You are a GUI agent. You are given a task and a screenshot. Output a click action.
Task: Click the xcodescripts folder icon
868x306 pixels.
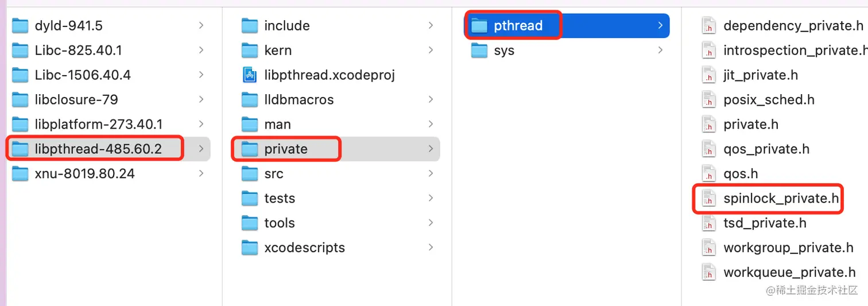(x=250, y=248)
